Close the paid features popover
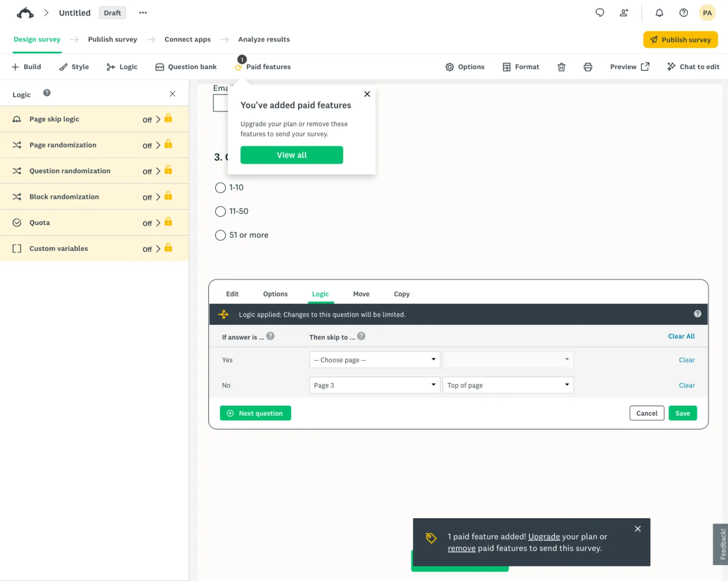 [367, 94]
